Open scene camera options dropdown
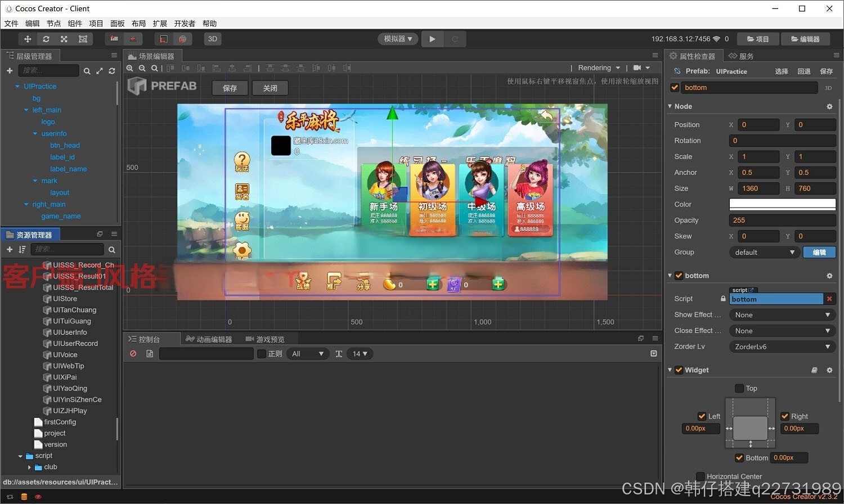Screen dimensions: 844x504 click(x=641, y=68)
